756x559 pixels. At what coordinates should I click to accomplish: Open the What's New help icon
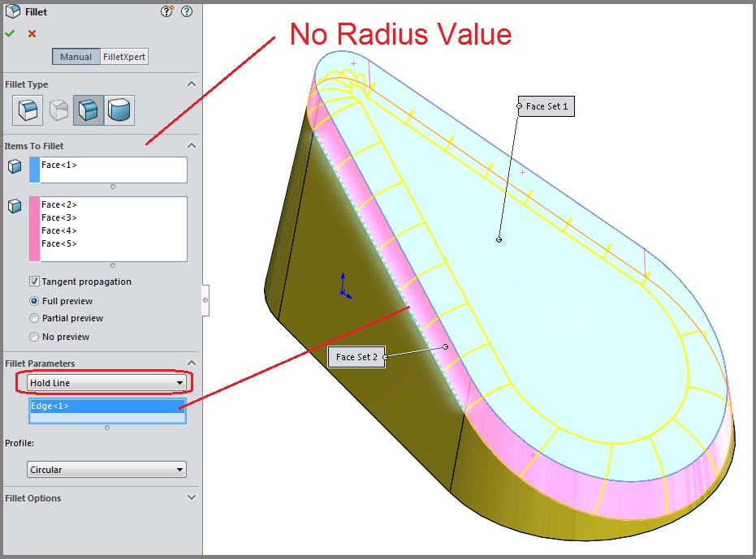pos(166,11)
